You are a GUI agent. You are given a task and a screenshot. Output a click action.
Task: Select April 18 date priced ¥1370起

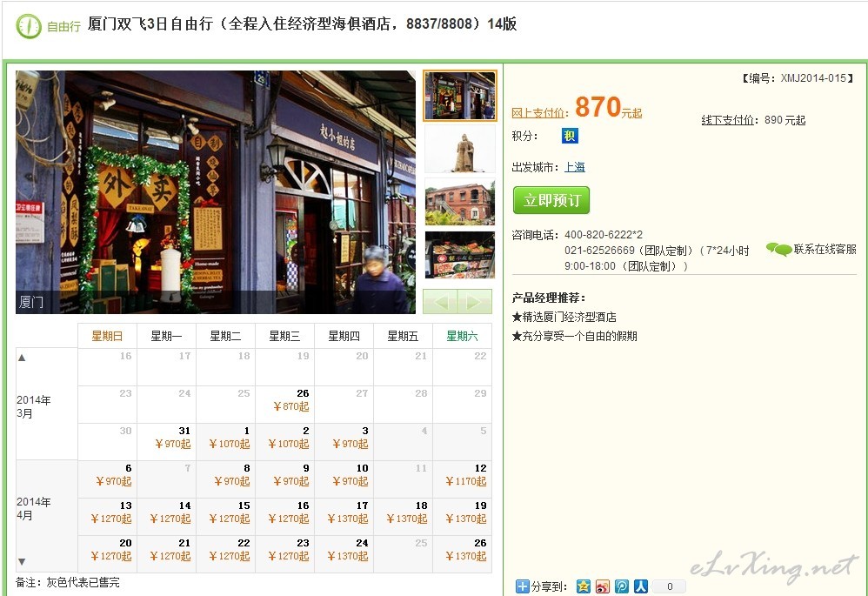tap(403, 516)
